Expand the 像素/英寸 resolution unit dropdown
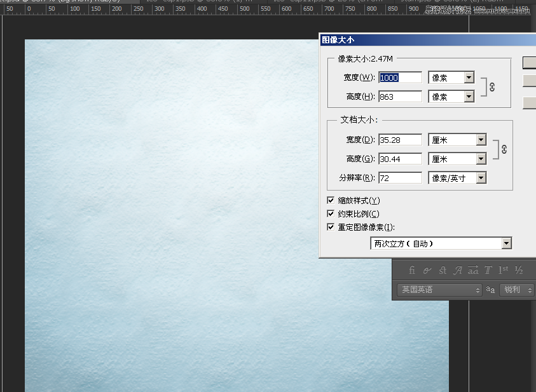Screen dimensions: 536x392 (457, 178)
